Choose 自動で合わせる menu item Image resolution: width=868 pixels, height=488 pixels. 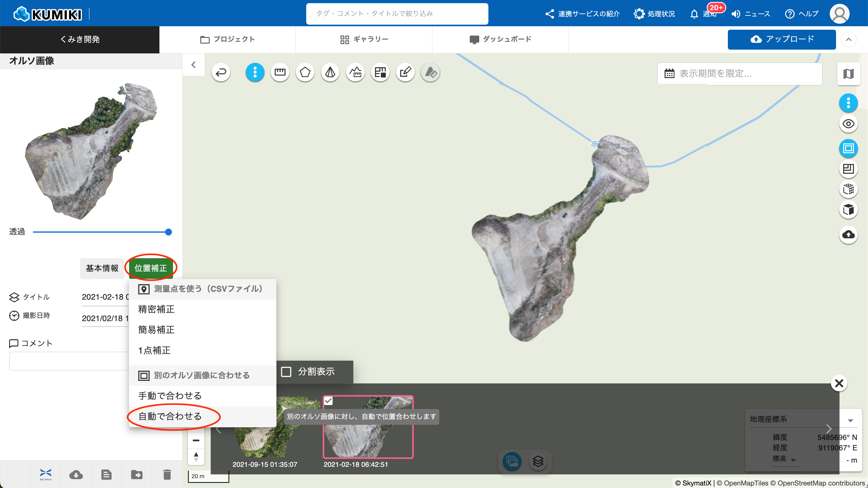coord(170,416)
